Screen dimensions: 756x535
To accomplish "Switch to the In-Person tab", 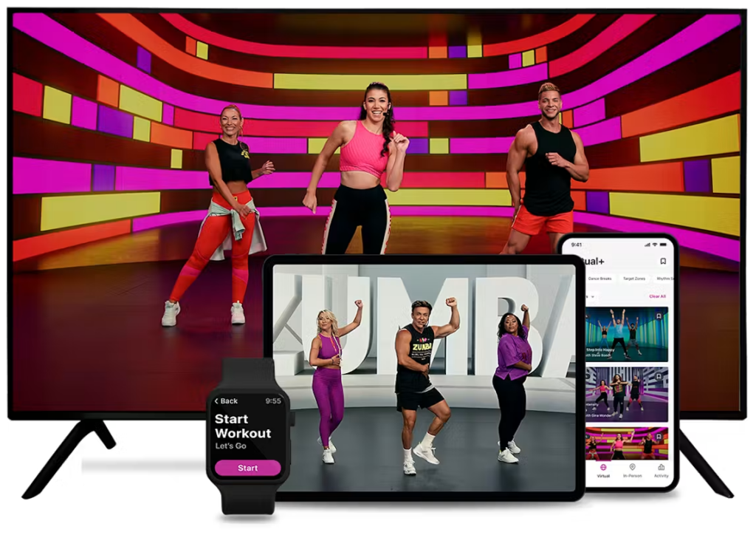I will tap(632, 471).
